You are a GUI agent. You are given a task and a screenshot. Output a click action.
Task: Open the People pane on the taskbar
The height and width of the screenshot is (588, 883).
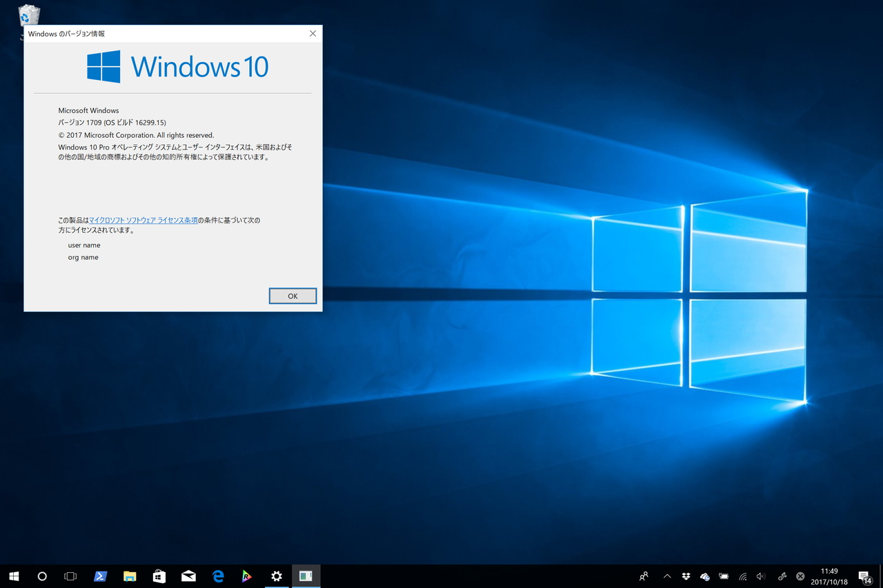(x=644, y=576)
